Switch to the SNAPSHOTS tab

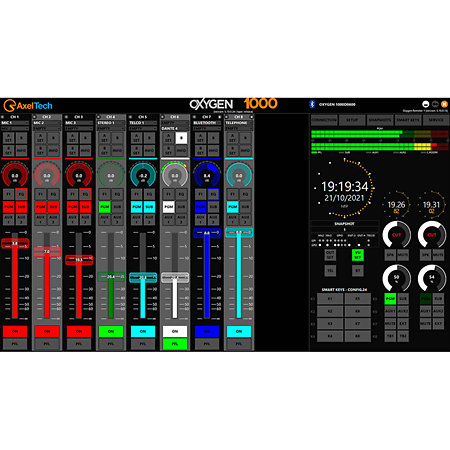point(380,120)
